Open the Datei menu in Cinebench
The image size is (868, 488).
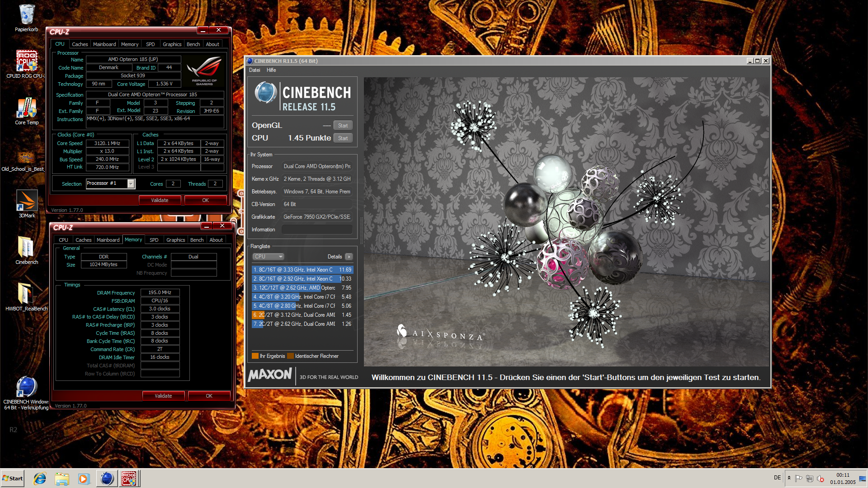pyautogui.click(x=255, y=70)
